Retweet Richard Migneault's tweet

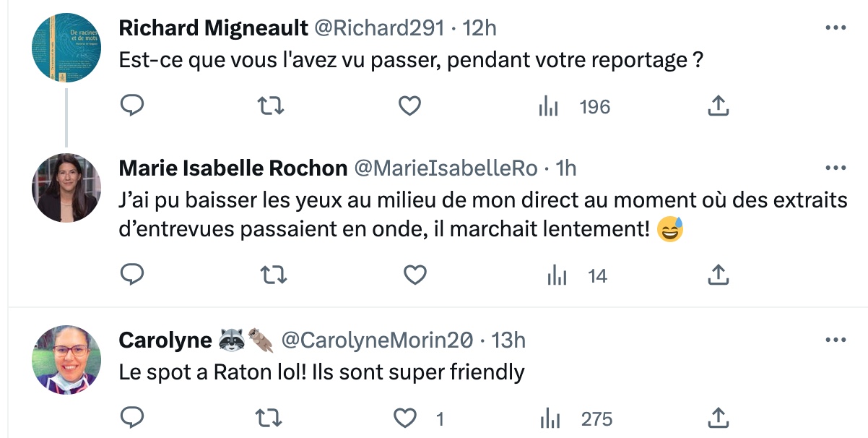pos(271,107)
